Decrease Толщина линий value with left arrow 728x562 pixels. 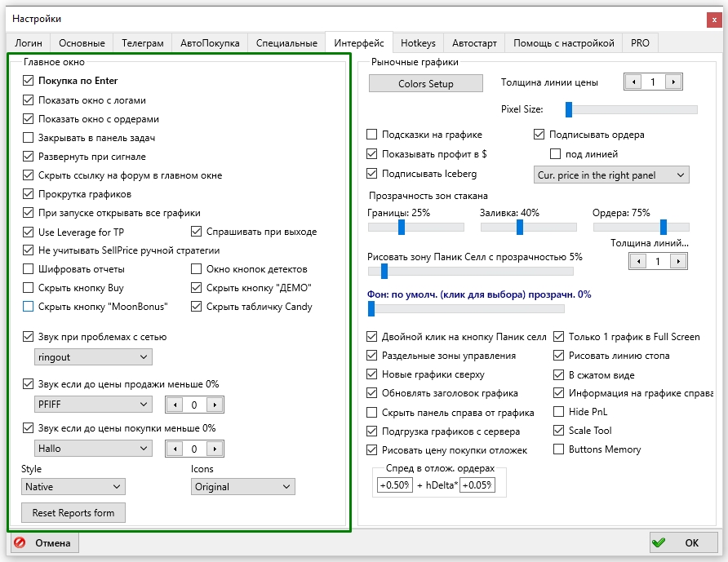coord(638,261)
